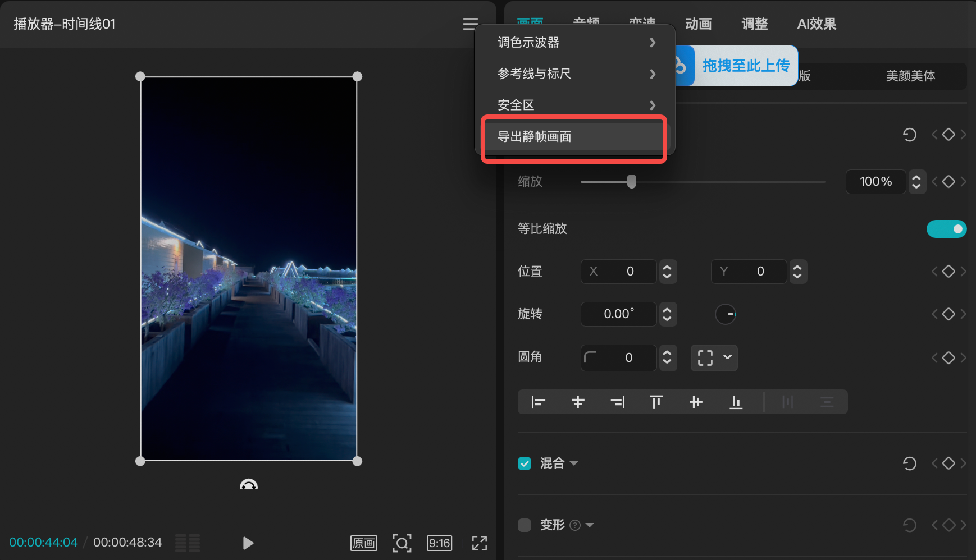
Task: Select 导出静帧画面 menu item
Action: pyautogui.click(x=573, y=137)
